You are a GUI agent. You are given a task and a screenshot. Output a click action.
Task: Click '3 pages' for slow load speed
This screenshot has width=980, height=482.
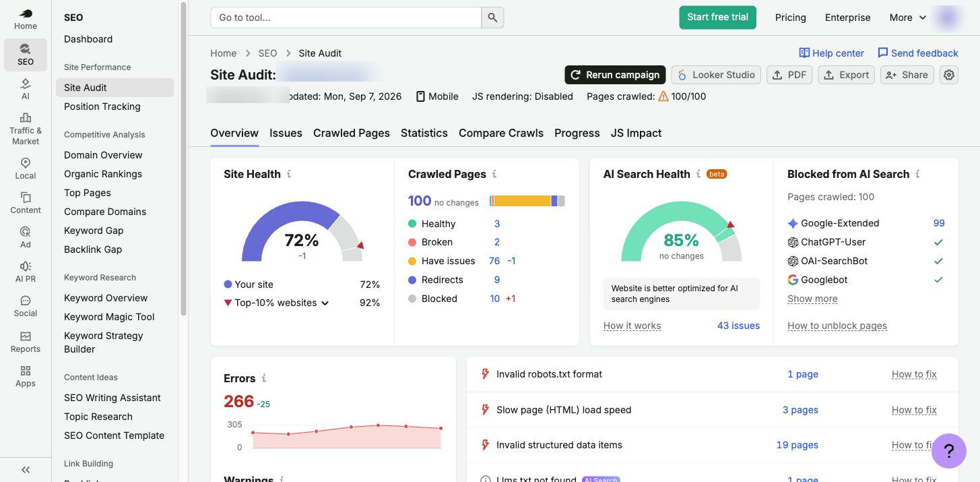[800, 410]
